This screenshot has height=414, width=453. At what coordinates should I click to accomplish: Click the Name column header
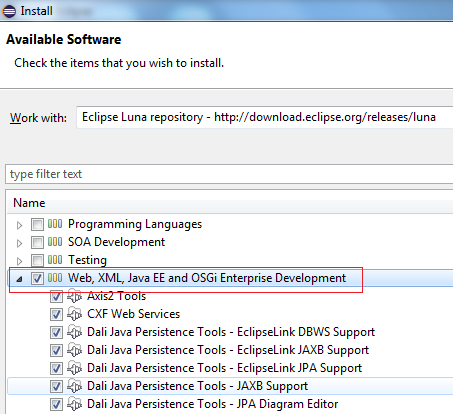[29, 203]
